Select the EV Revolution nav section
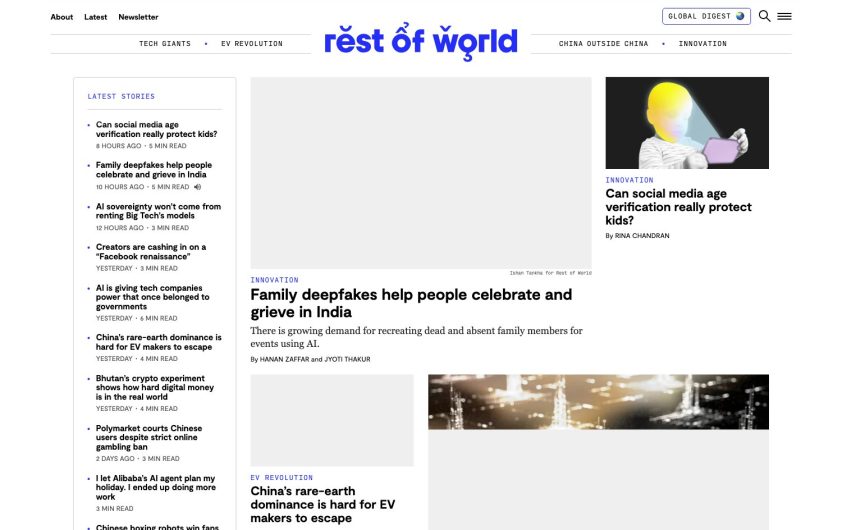The height and width of the screenshot is (530, 842). [252, 43]
